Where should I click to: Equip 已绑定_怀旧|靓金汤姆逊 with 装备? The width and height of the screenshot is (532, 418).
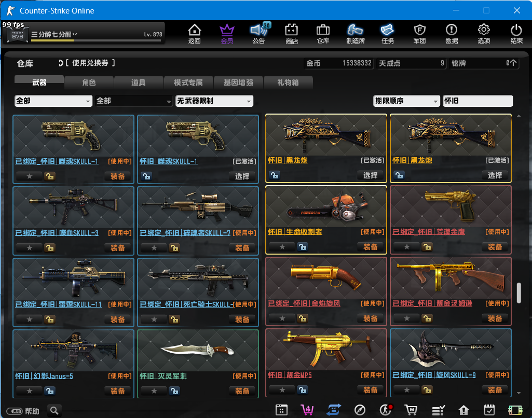pos(495,318)
